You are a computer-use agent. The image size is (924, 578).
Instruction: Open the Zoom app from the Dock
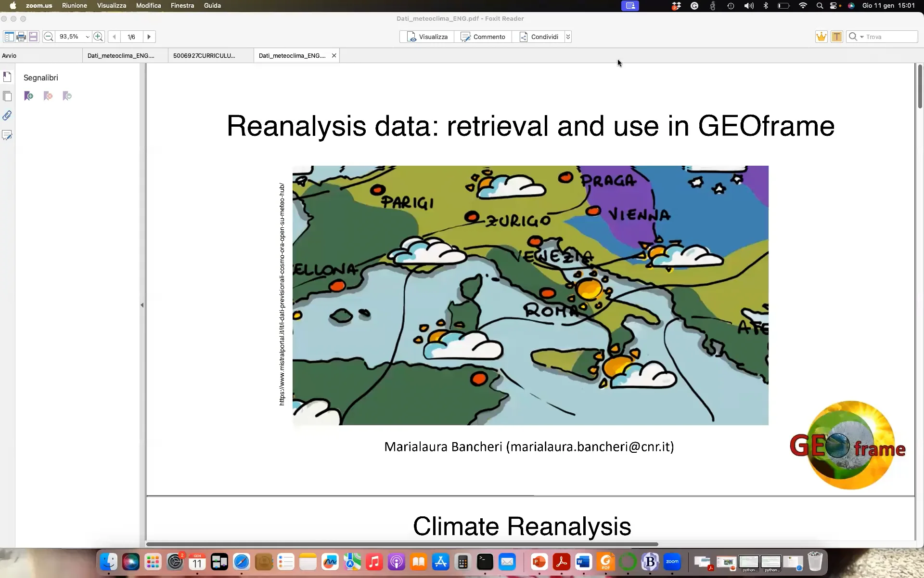(x=672, y=562)
